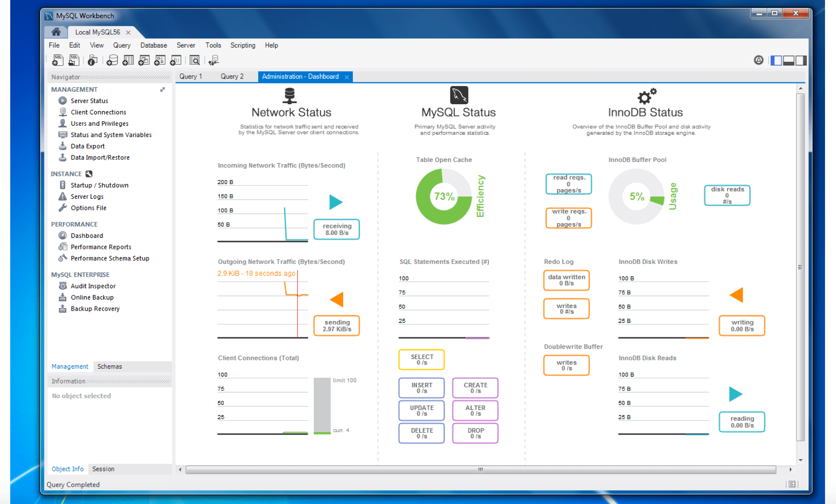The image size is (836, 504).
Task: Click the Home tab icon
Action: pos(56,32)
